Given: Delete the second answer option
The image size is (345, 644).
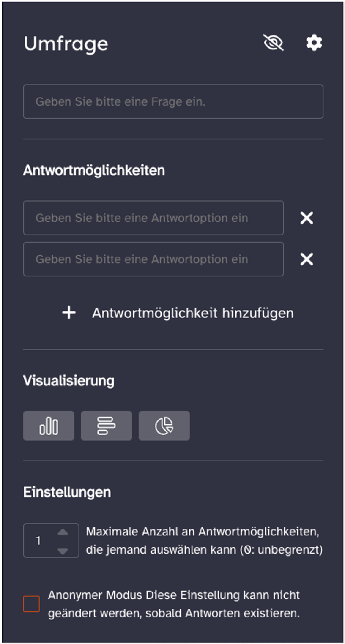Looking at the screenshot, I should coord(307,259).
